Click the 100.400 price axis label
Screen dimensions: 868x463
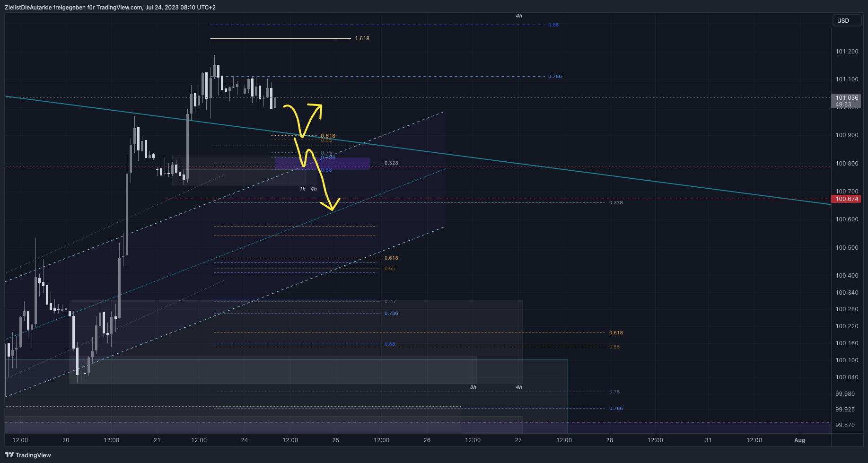pos(847,276)
